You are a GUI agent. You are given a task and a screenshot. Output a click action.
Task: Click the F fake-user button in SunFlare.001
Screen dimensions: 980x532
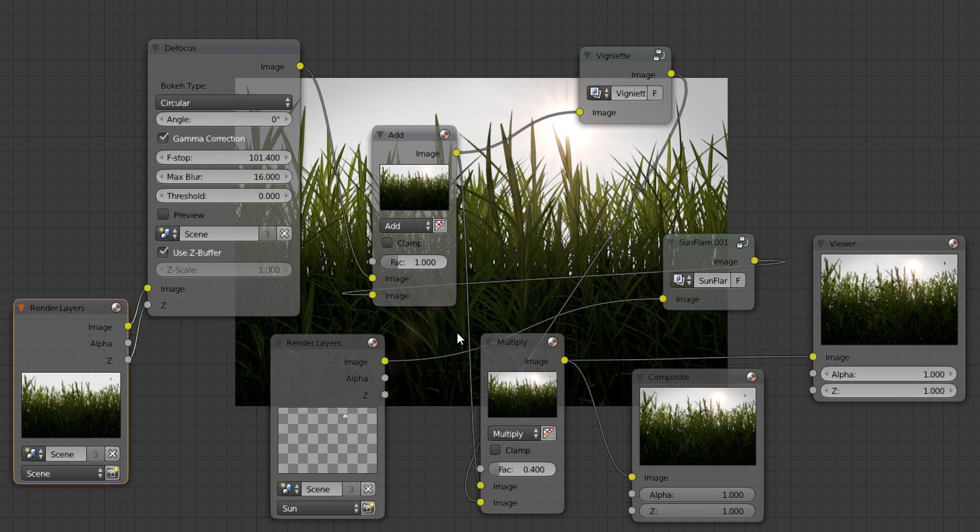coord(738,280)
